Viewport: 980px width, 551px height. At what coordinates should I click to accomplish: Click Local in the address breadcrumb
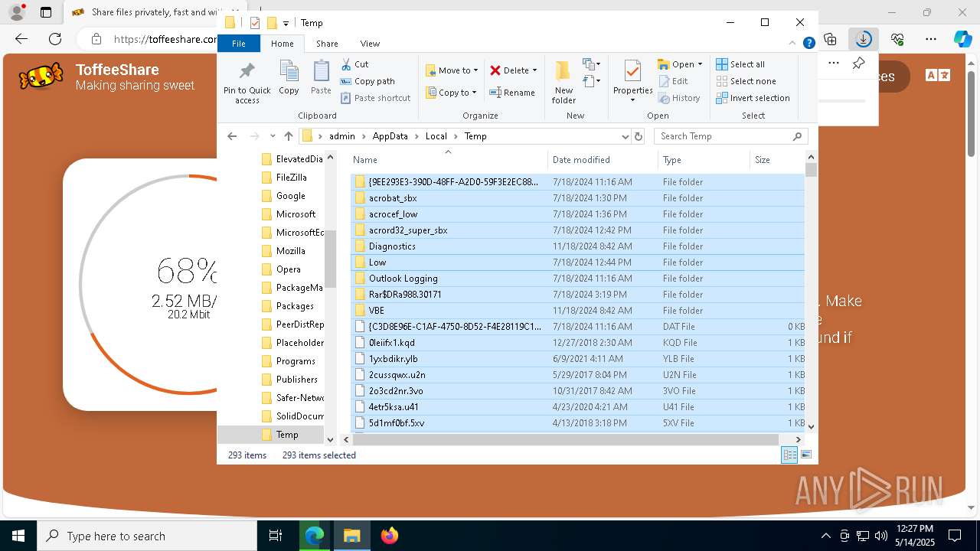pyautogui.click(x=436, y=136)
